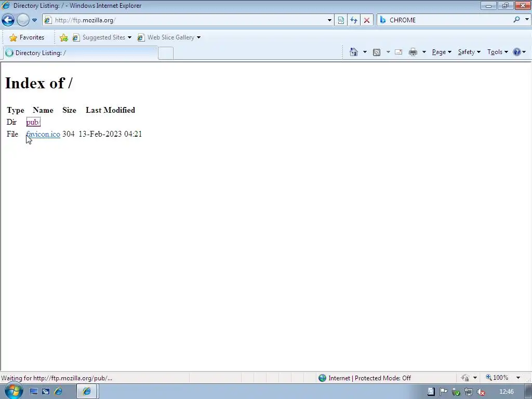Click the status bar security globe icon
The height and width of the screenshot is (399, 532).
click(322, 378)
